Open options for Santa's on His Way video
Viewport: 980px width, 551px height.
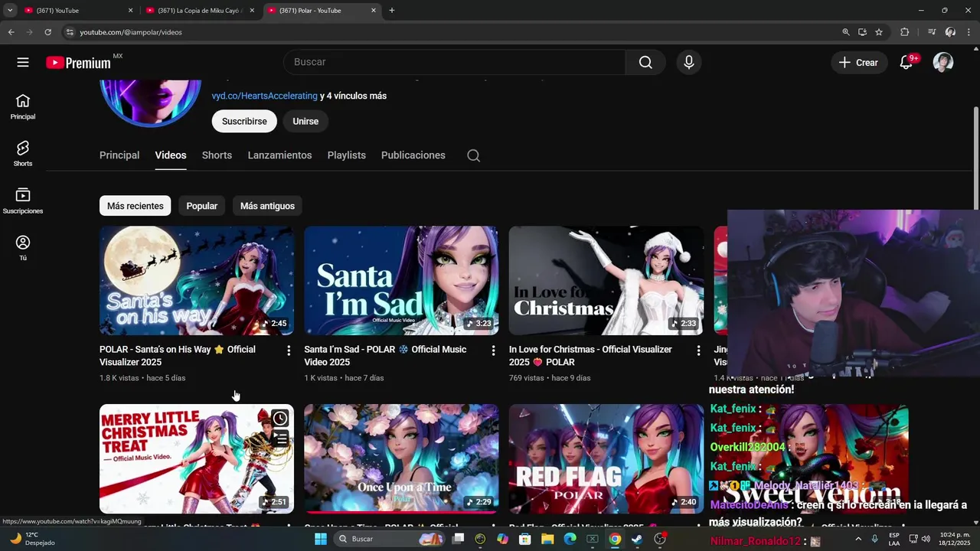point(289,350)
